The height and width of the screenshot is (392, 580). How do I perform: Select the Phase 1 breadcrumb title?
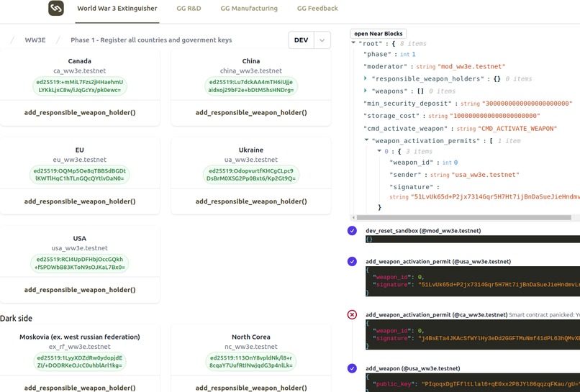tap(151, 40)
